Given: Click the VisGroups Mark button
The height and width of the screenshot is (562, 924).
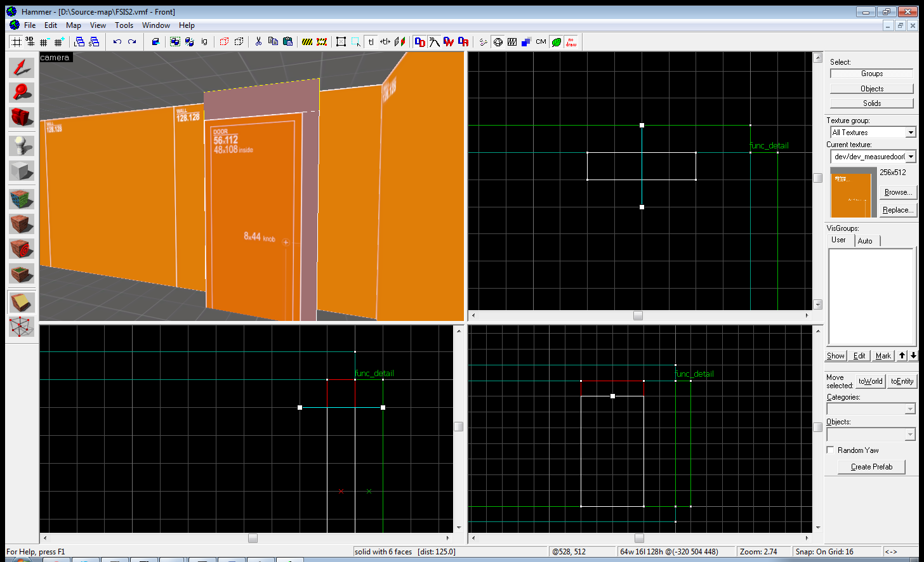Looking at the screenshot, I should 883,355.
